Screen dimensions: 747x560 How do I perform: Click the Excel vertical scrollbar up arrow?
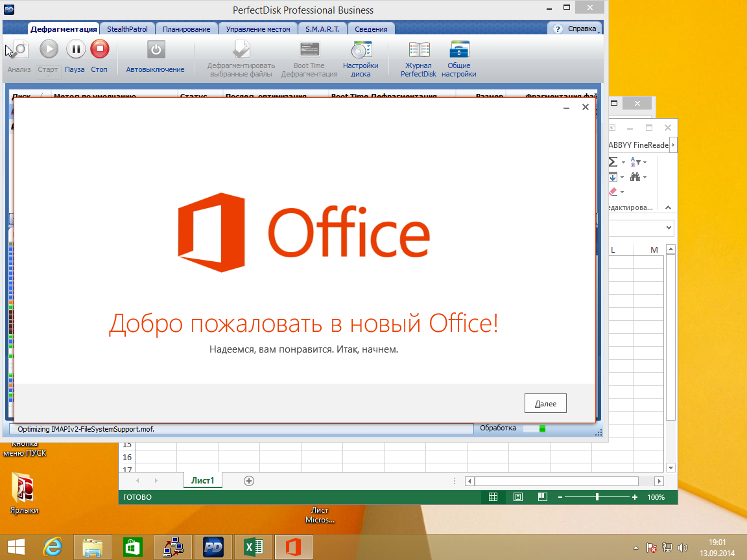click(670, 249)
